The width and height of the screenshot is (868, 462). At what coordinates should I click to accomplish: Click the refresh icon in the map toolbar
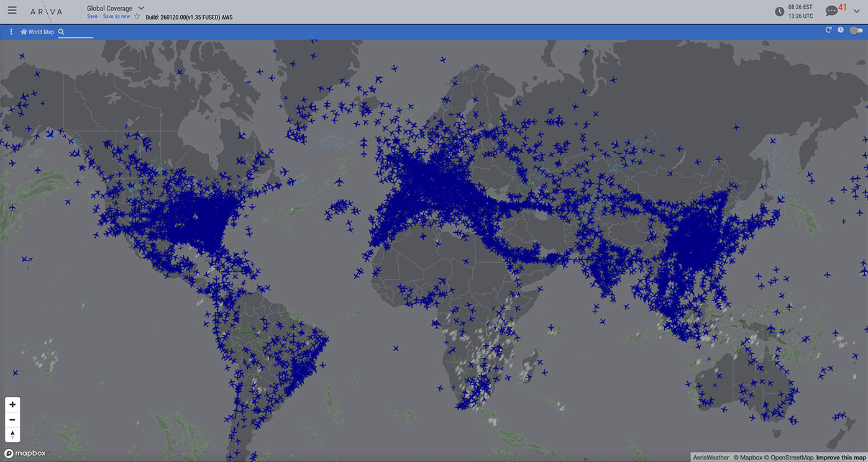(828, 30)
